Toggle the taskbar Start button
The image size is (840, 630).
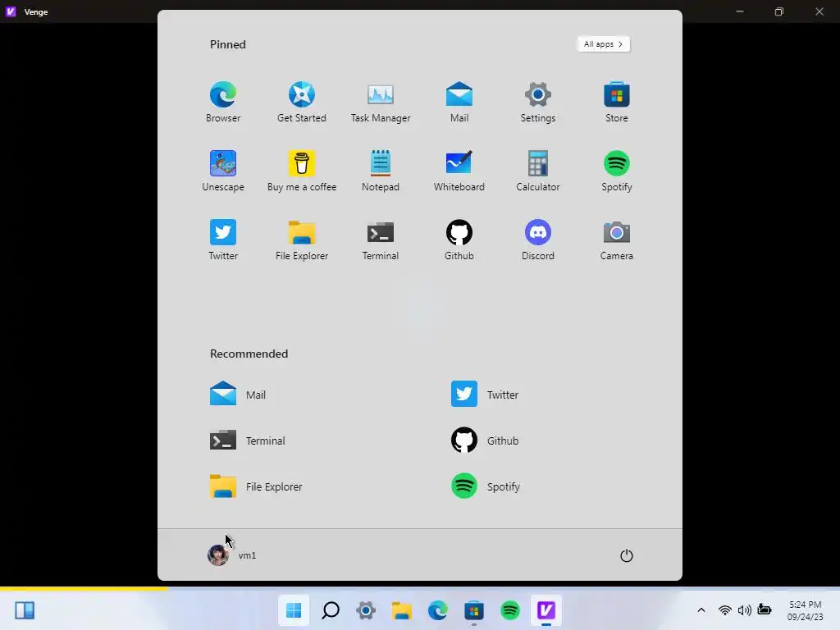(x=294, y=610)
